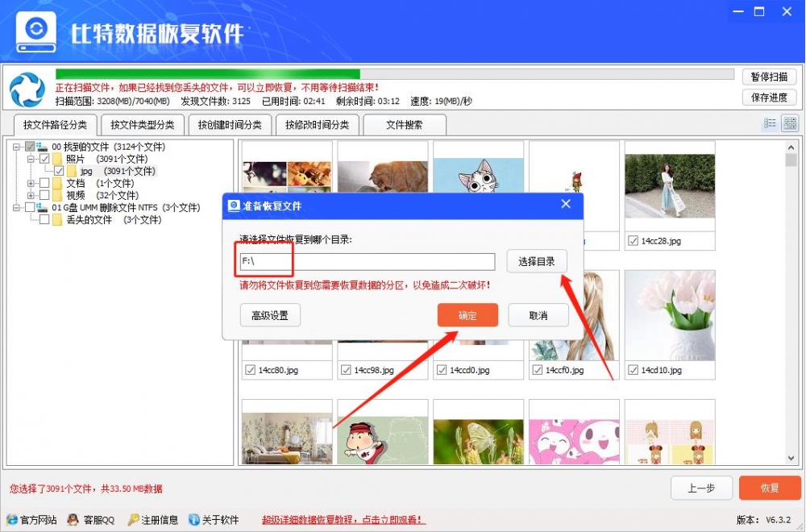Open the 文件搜索 tab
The image size is (806, 532).
click(405, 125)
